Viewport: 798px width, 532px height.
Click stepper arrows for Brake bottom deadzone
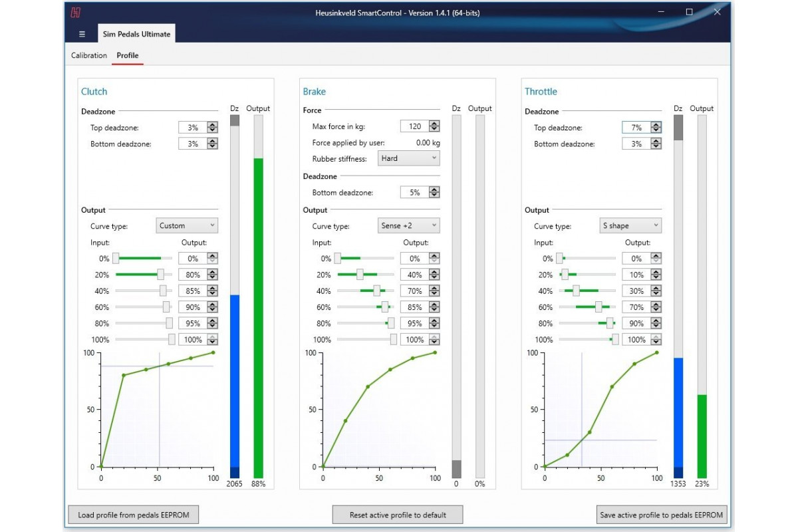[434, 192]
